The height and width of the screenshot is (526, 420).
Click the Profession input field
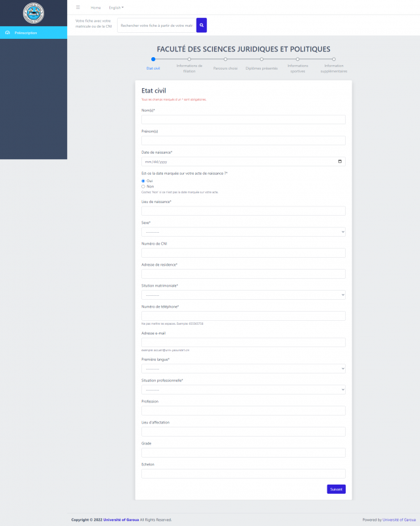pos(243,410)
